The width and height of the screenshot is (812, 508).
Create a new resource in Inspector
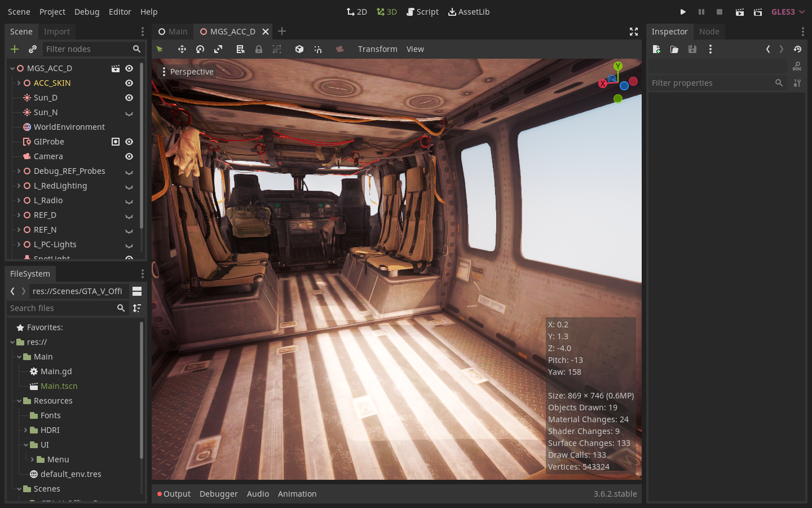coord(656,49)
